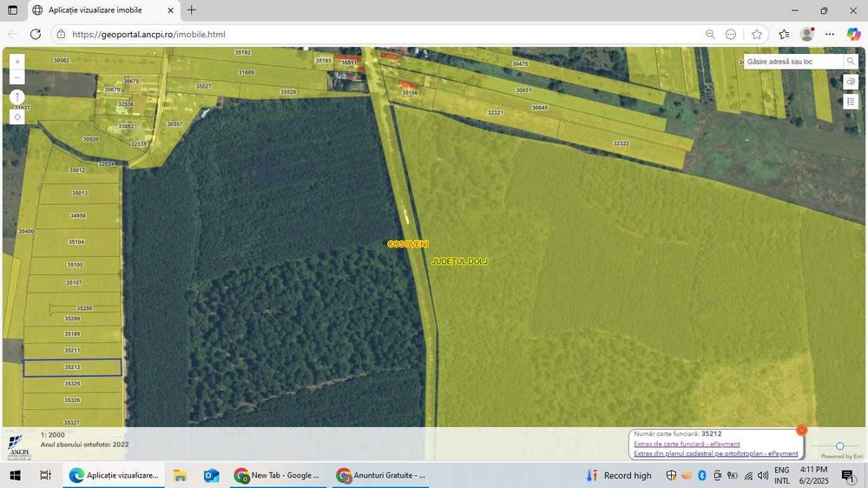Close the Aplicație vizualizare imobile tab
868x488 pixels.
tap(170, 10)
